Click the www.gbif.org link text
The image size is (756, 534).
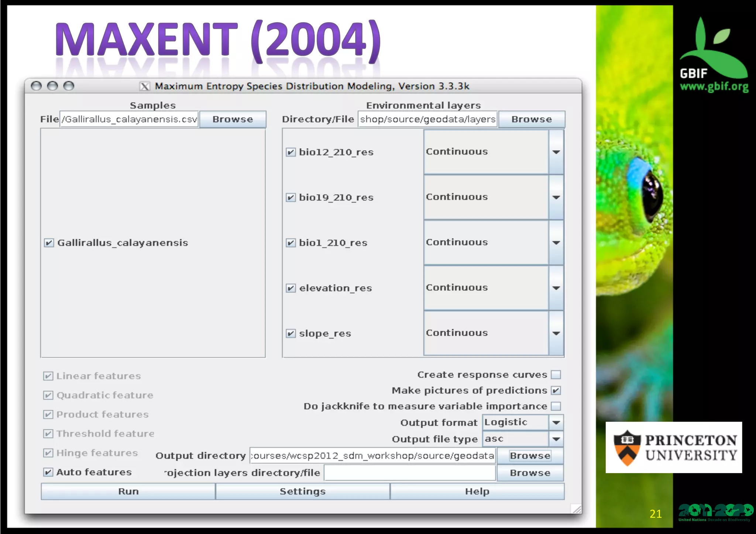[x=714, y=87]
